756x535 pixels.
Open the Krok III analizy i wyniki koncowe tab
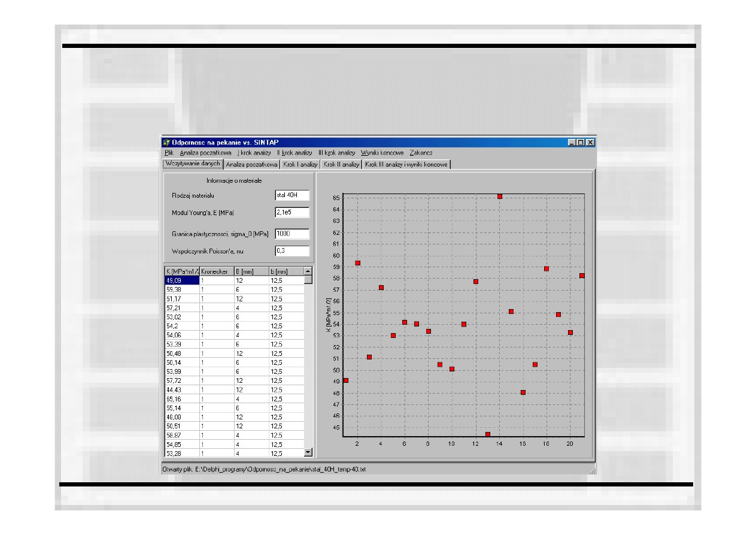406,164
